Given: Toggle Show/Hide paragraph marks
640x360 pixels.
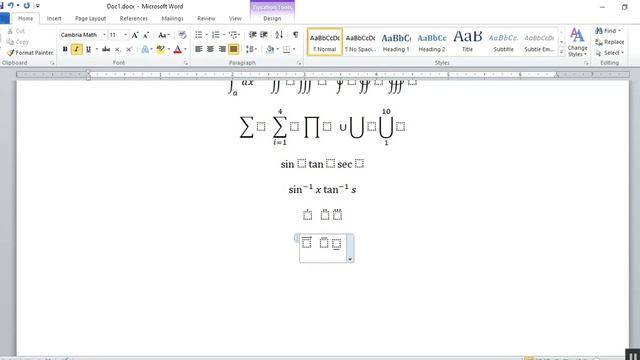Looking at the screenshot, I should (296, 35).
